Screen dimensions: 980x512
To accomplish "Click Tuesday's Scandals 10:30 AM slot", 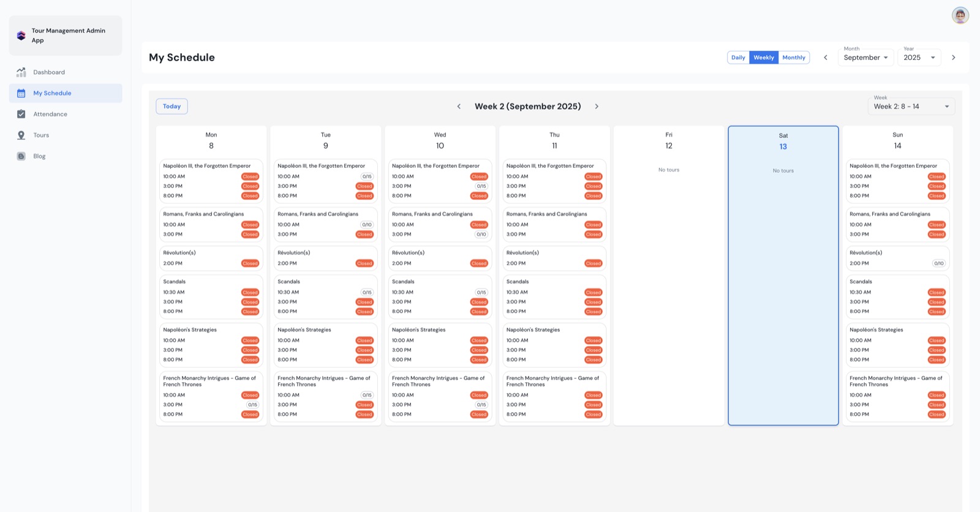I will (x=326, y=292).
